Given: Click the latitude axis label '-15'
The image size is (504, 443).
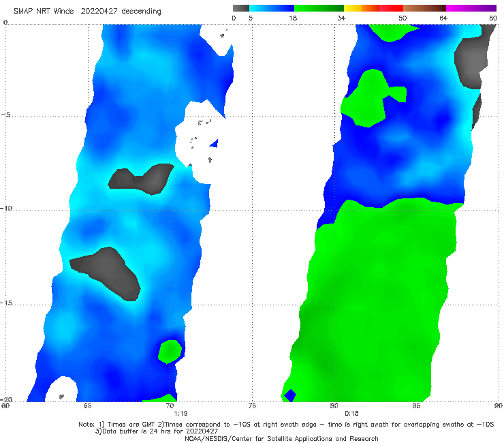Looking at the screenshot, I should 6,303.
